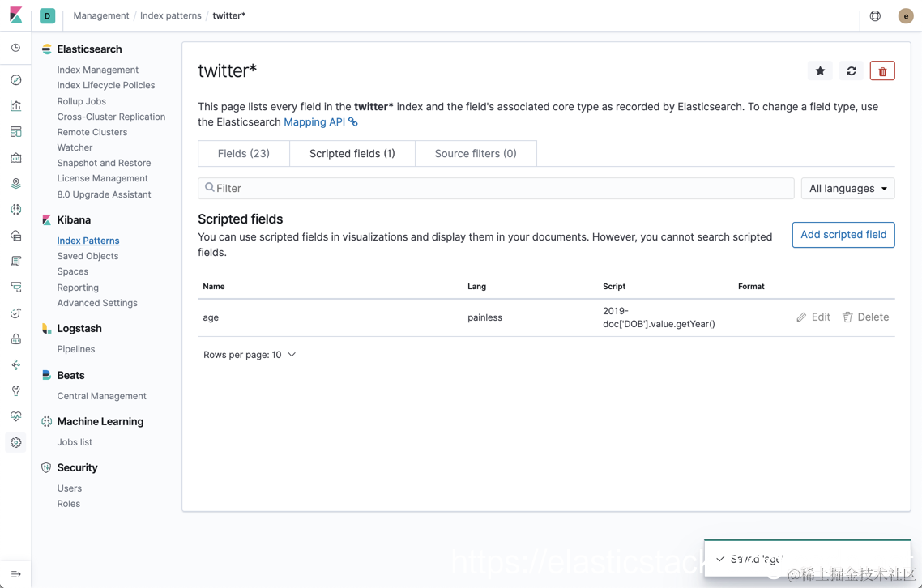Open Management gear icon in side nav
This screenshot has height=588, width=922.
(x=16, y=442)
